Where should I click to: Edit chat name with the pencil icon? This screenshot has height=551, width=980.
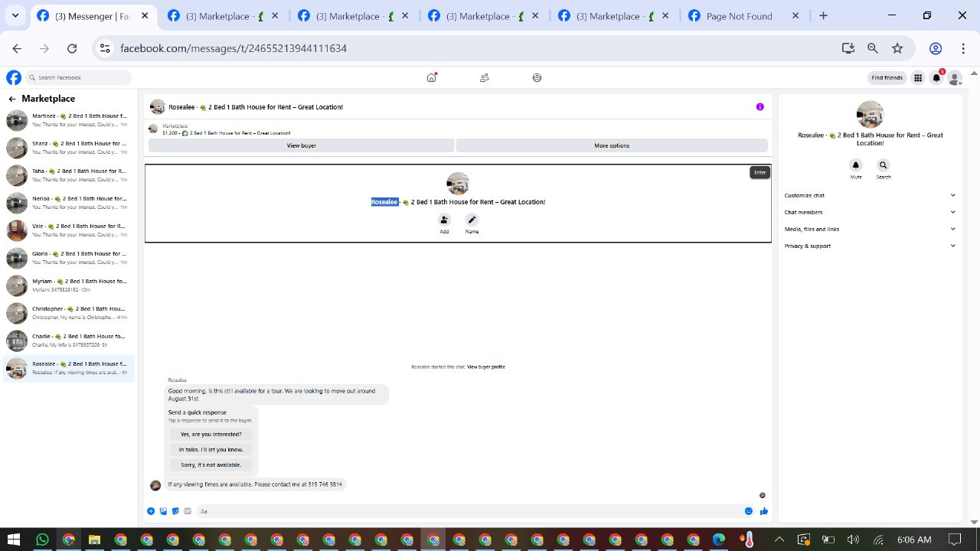[472, 220]
